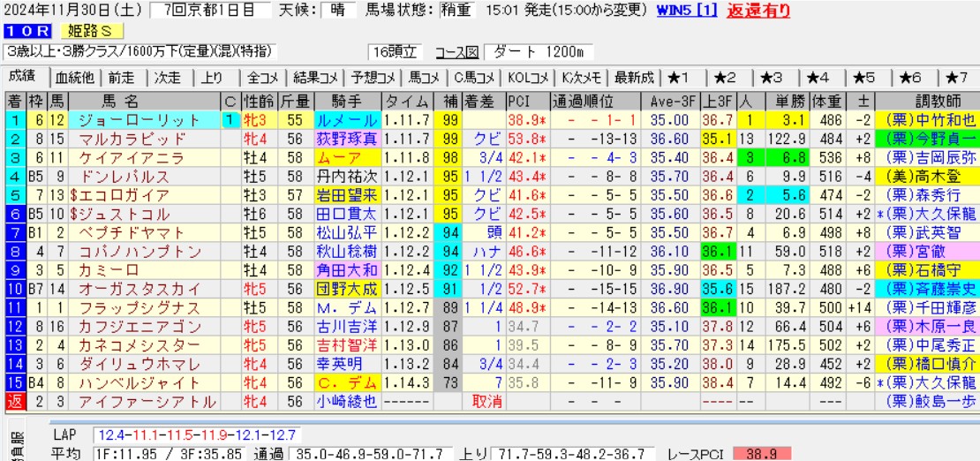This screenshot has width=980, height=461.
Task: Select the K次メモ tab
Action: point(581,77)
